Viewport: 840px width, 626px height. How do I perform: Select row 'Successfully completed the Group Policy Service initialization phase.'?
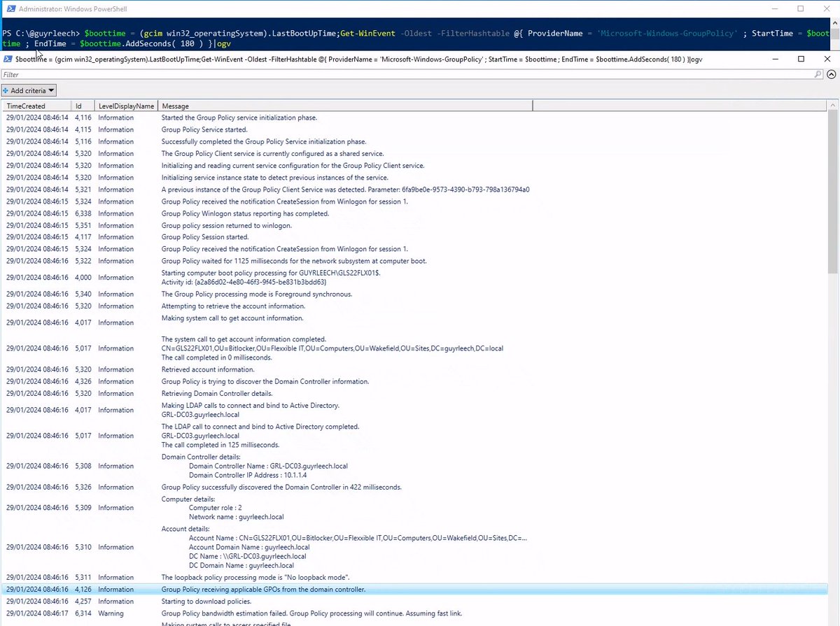[414, 141]
